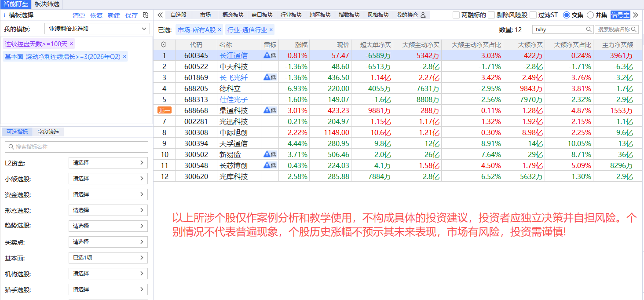Click the txhy search input
Screen dimensions: 644x300
pos(563,29)
